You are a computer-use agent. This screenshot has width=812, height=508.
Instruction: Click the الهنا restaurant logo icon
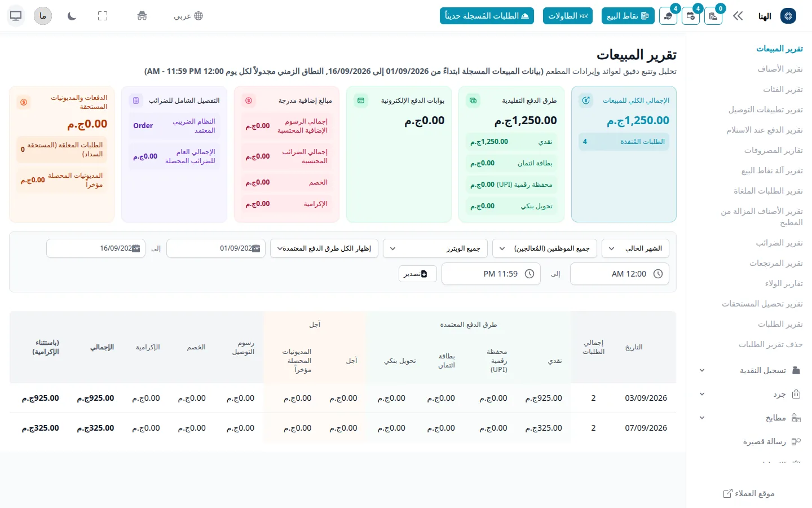(788, 16)
